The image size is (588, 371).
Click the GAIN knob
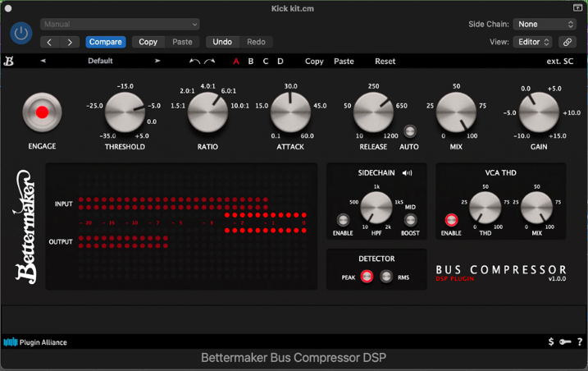pyautogui.click(x=539, y=112)
